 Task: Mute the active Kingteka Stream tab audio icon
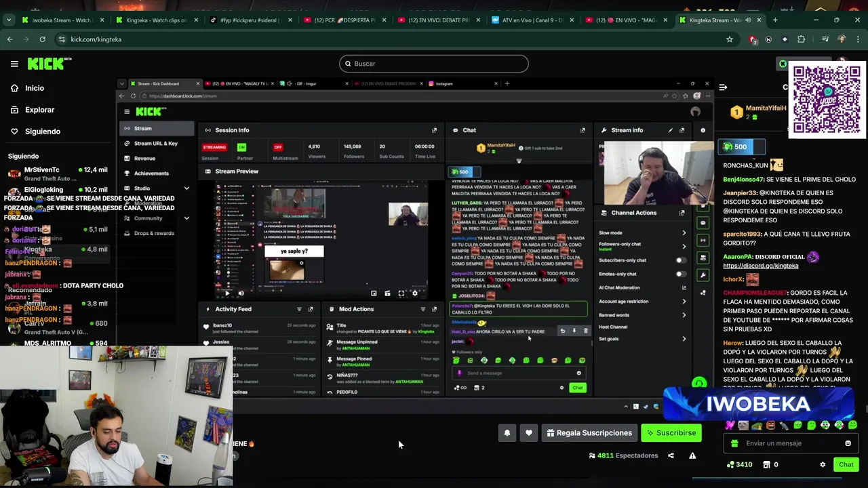749,20
